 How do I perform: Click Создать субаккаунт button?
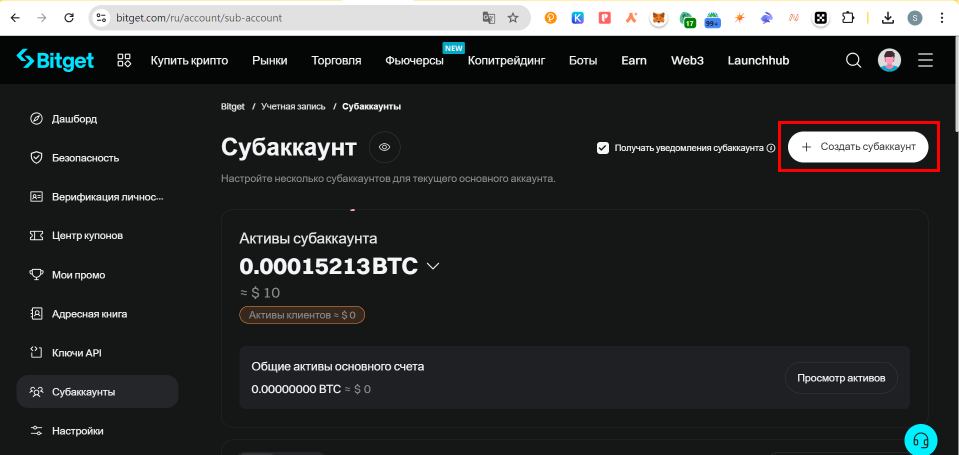point(858,147)
